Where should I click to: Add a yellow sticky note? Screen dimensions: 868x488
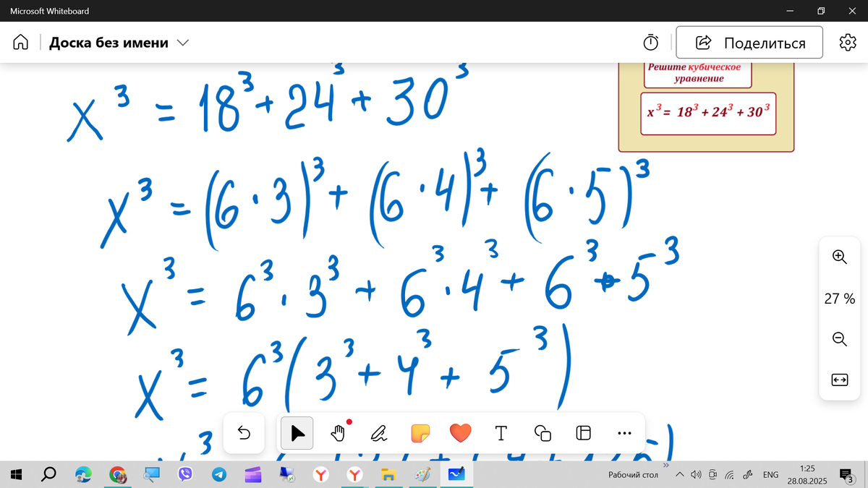420,433
